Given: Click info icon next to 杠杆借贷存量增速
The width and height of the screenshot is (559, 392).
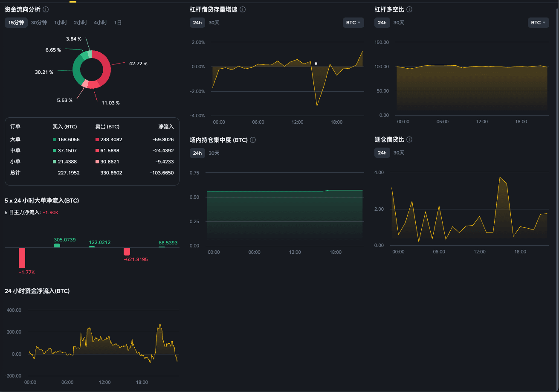Looking at the screenshot, I should click(243, 9).
